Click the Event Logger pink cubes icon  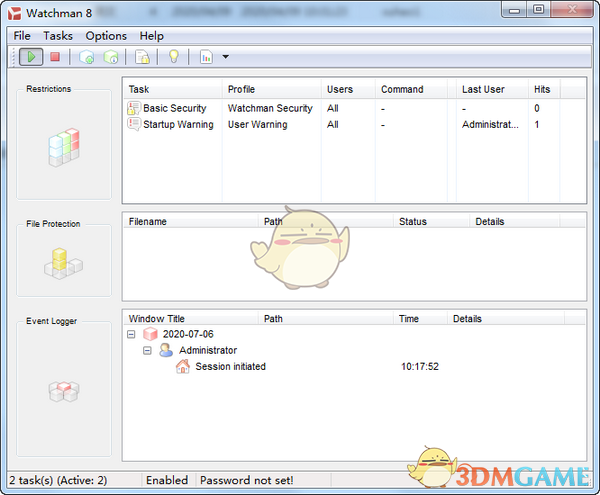coord(64,391)
